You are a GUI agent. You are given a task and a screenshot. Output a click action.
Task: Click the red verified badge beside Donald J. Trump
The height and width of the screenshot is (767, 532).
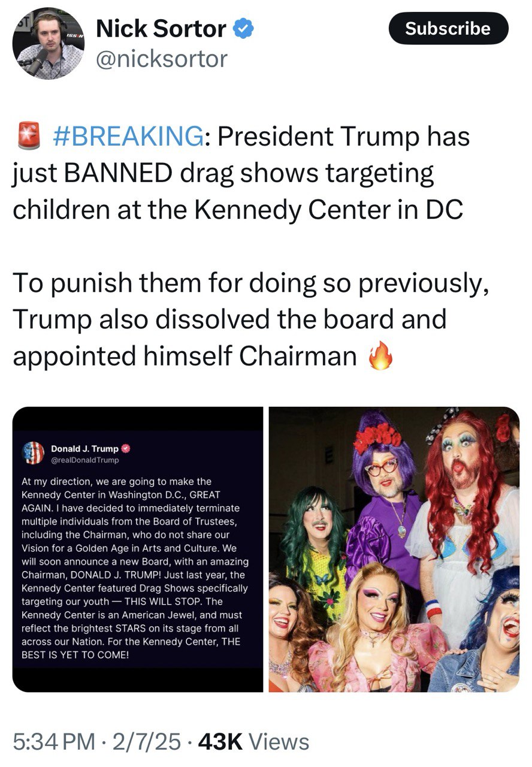tap(126, 448)
